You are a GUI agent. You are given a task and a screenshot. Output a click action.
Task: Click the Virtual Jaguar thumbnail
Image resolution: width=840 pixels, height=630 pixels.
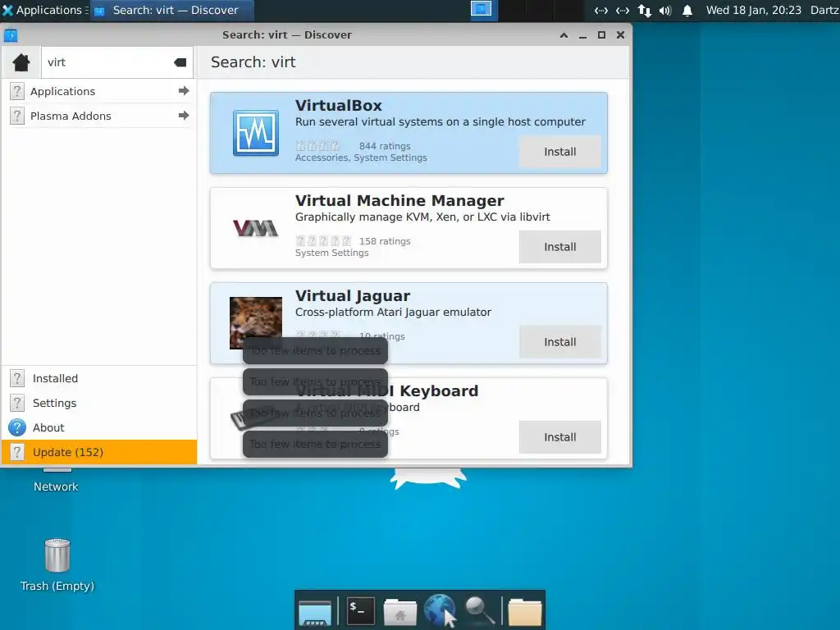[x=256, y=323]
